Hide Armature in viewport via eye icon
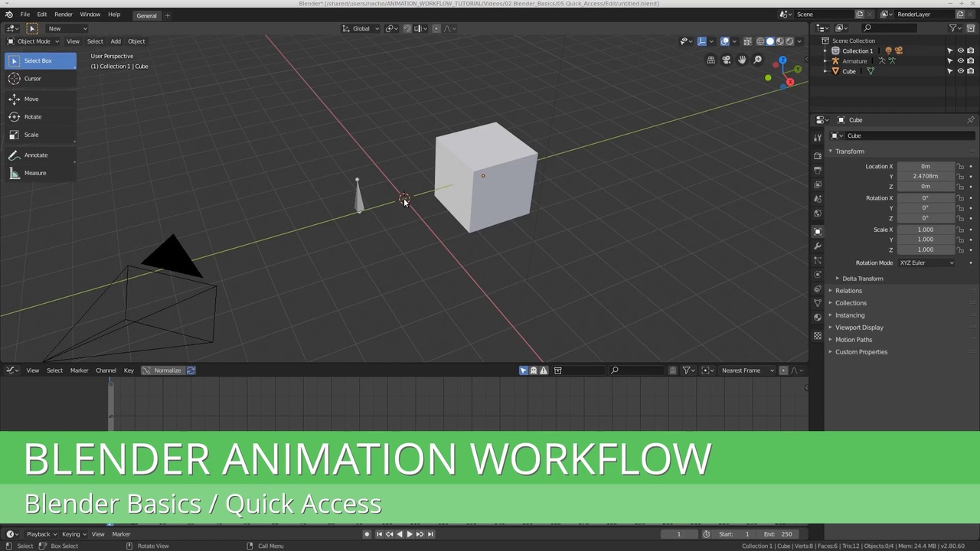The width and height of the screenshot is (980, 551). pyautogui.click(x=961, y=61)
